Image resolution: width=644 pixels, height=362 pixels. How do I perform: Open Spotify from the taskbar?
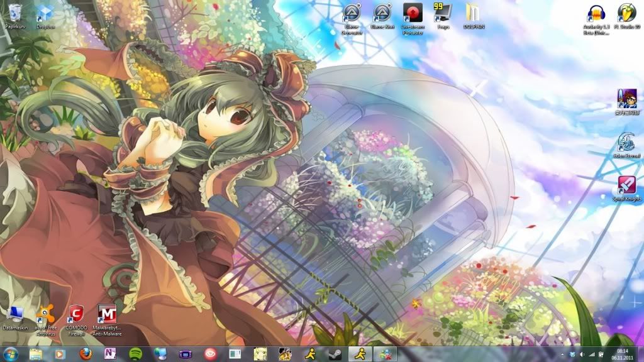(135, 354)
